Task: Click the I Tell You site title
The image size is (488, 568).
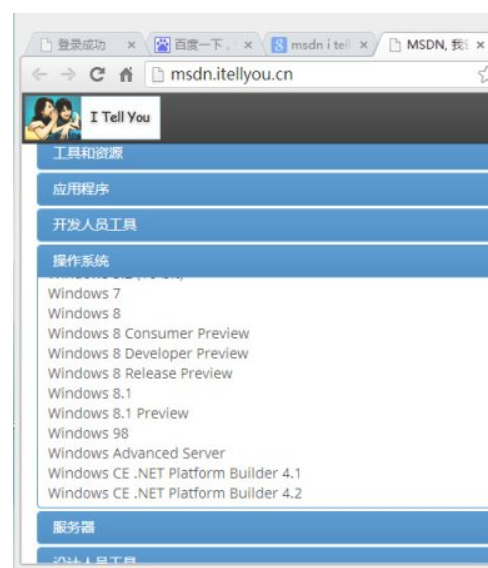Action: (x=120, y=117)
